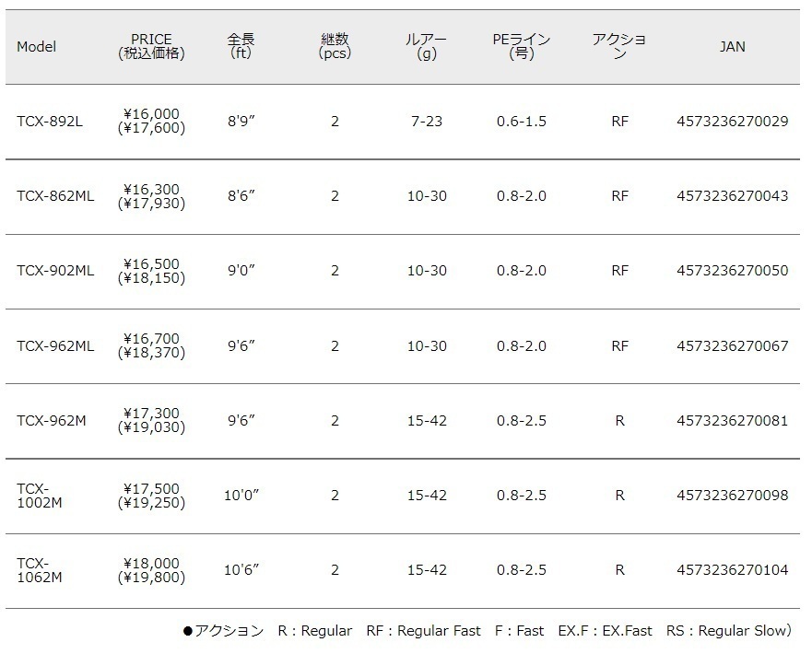Select the JAN column header
This screenshot has width=812, height=654.
732,47
